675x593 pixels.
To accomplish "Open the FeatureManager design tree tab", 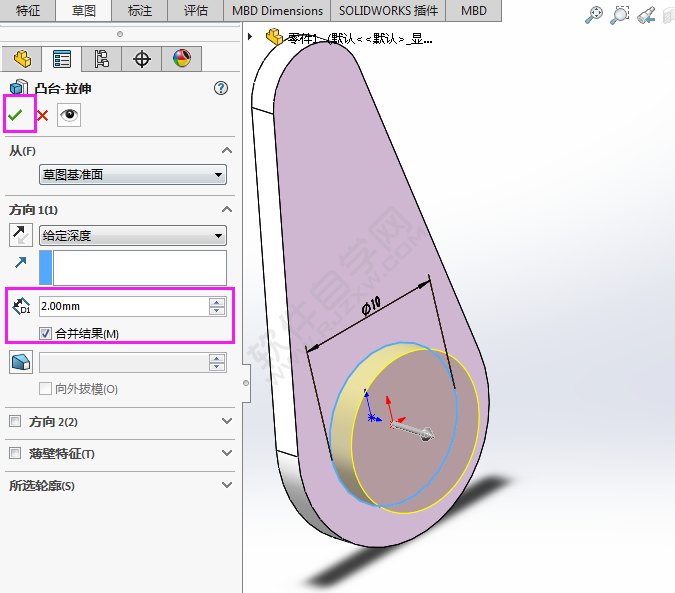I will point(22,59).
